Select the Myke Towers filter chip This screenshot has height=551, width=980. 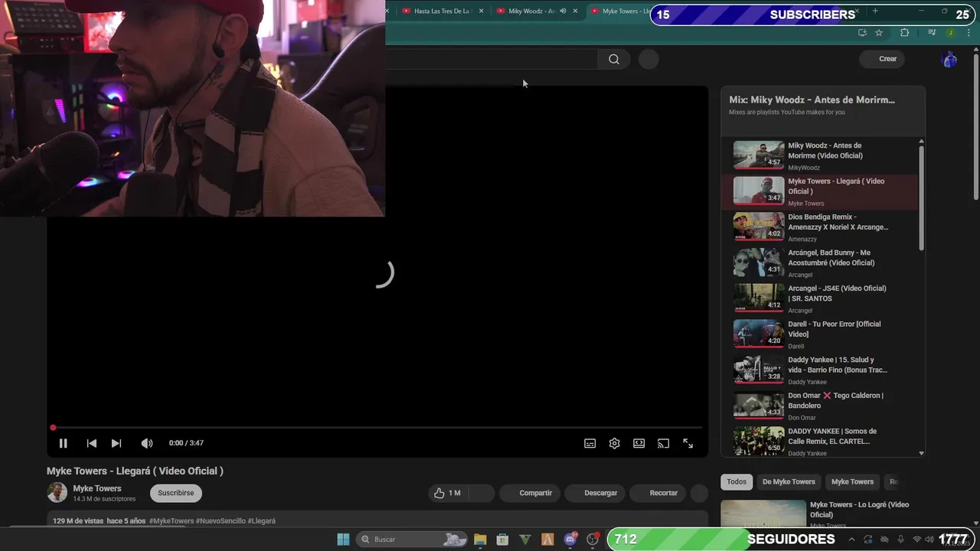coord(852,481)
